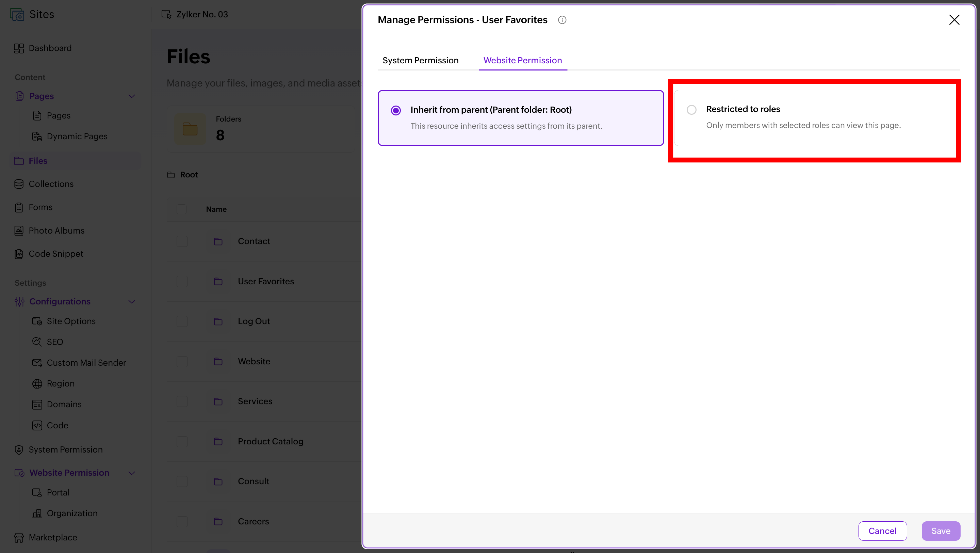Click the Region globe icon
Image resolution: width=980 pixels, height=553 pixels.
pos(37,384)
